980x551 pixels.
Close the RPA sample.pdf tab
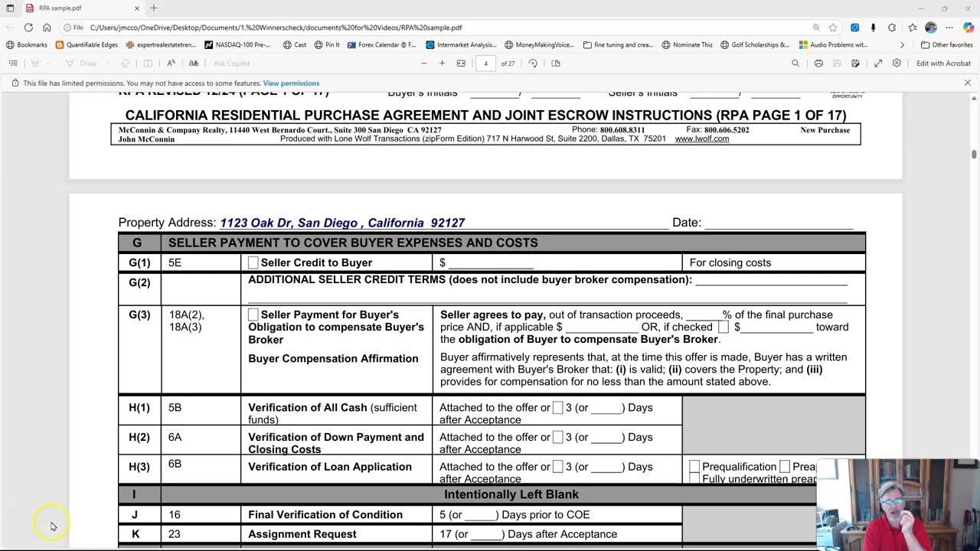tap(137, 8)
